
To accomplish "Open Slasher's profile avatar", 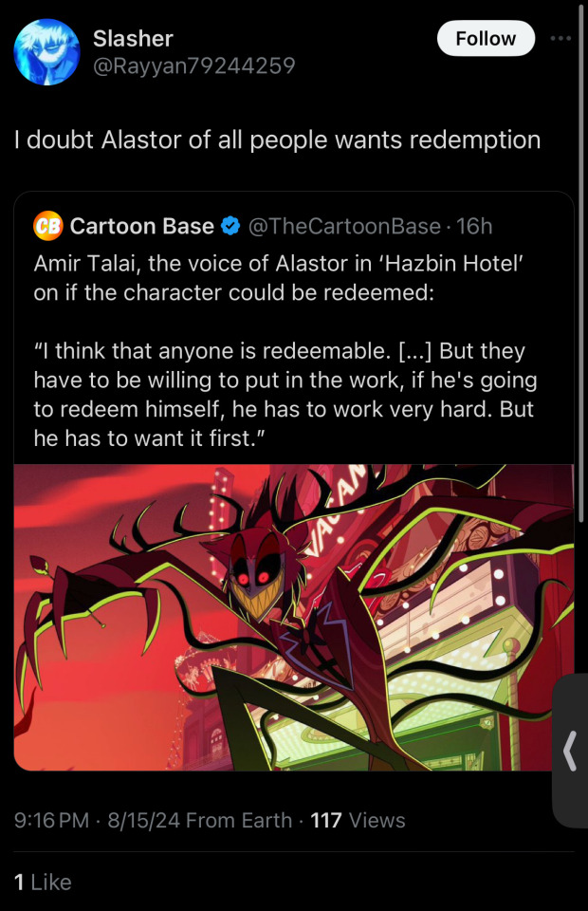I will point(46,51).
